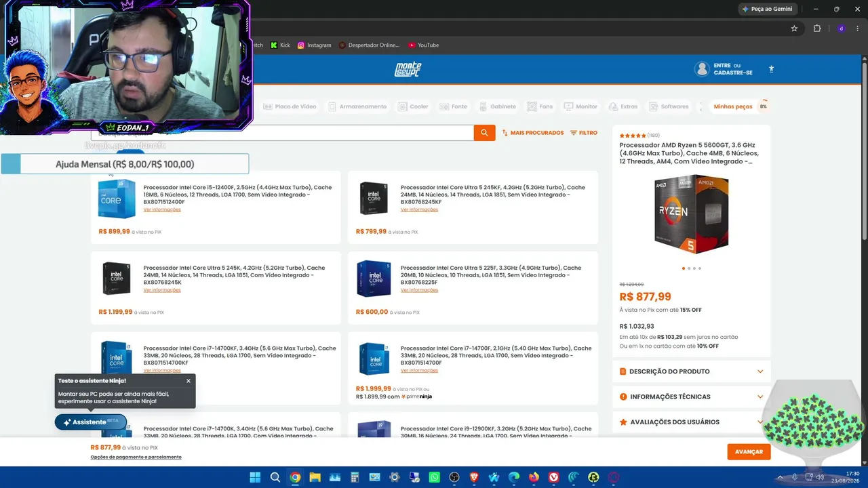Close the Ninja assistant tooltip
This screenshot has width=868, height=488.
(x=189, y=381)
